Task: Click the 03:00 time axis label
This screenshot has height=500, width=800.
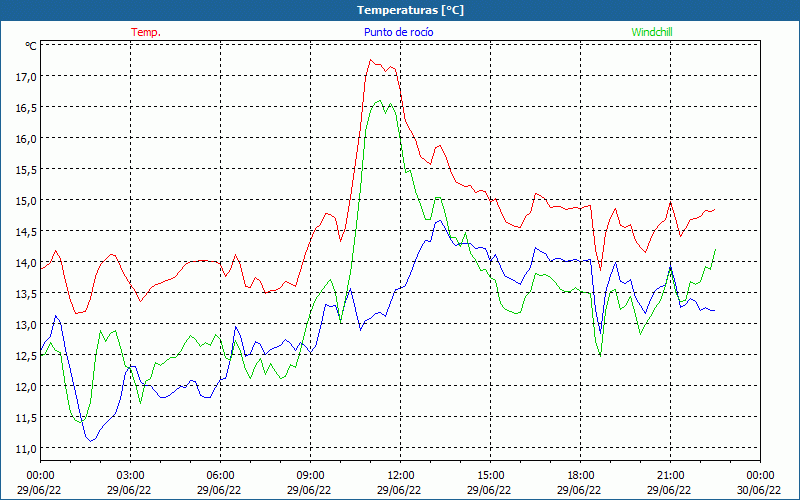Action: [x=130, y=476]
